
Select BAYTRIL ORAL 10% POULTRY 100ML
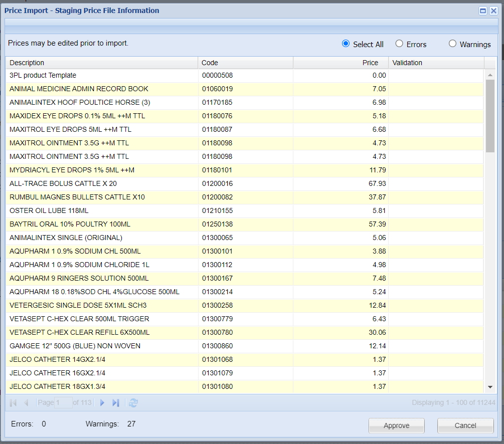[x=244, y=224]
